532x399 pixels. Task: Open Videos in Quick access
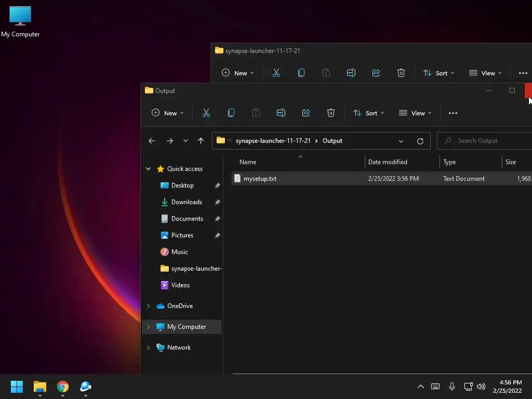pos(180,285)
